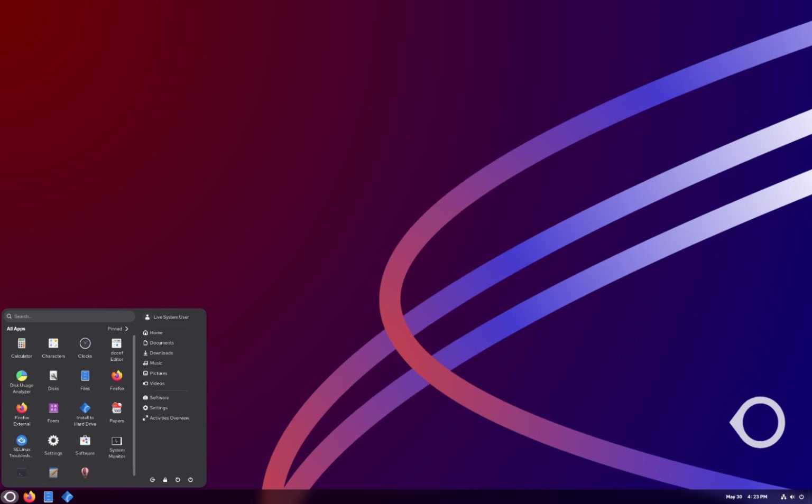Image resolution: width=812 pixels, height=504 pixels.
Task: Open the Fonts app
Action: (x=53, y=411)
